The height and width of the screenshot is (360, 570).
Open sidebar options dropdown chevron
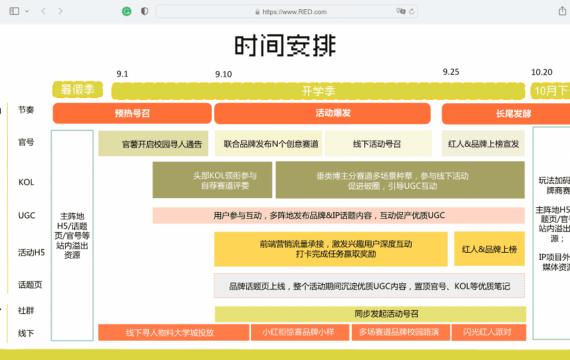point(27,11)
